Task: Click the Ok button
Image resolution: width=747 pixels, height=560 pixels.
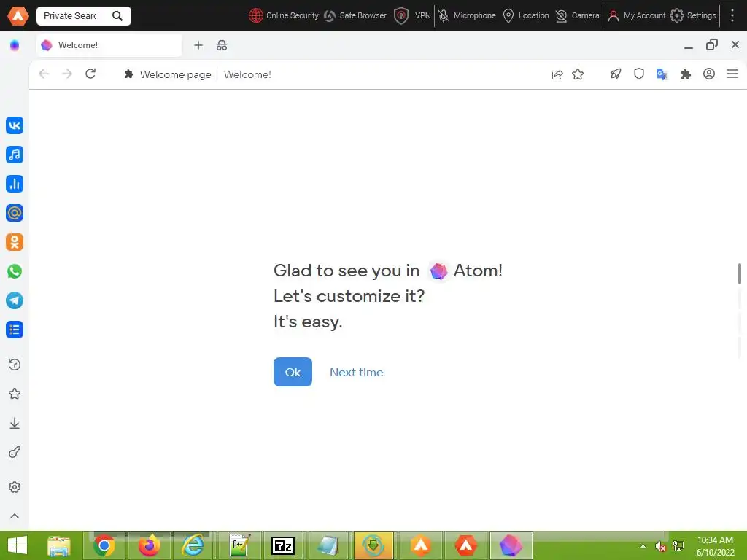Action: point(293,372)
